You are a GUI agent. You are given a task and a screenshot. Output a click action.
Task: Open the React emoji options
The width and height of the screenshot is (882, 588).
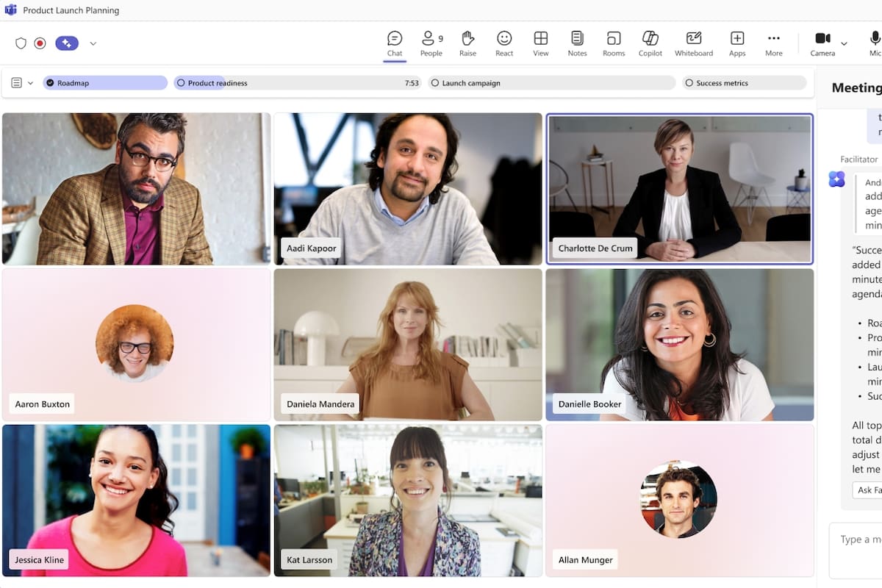(x=504, y=43)
